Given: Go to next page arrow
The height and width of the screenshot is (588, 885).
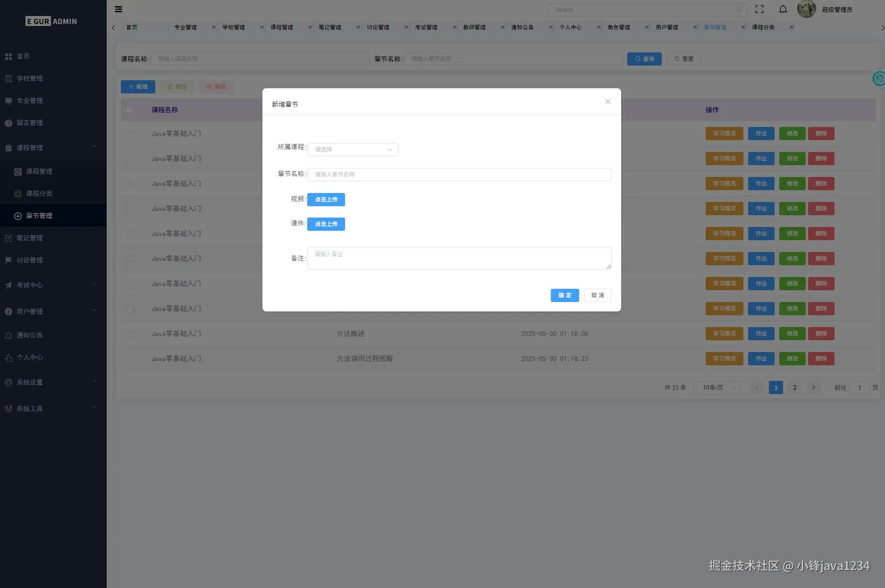Looking at the screenshot, I should coord(814,387).
